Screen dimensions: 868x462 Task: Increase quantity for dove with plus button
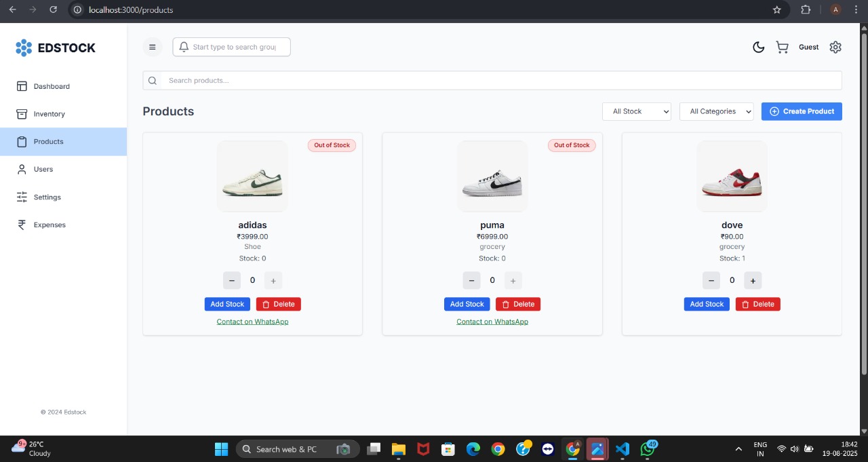click(x=753, y=280)
